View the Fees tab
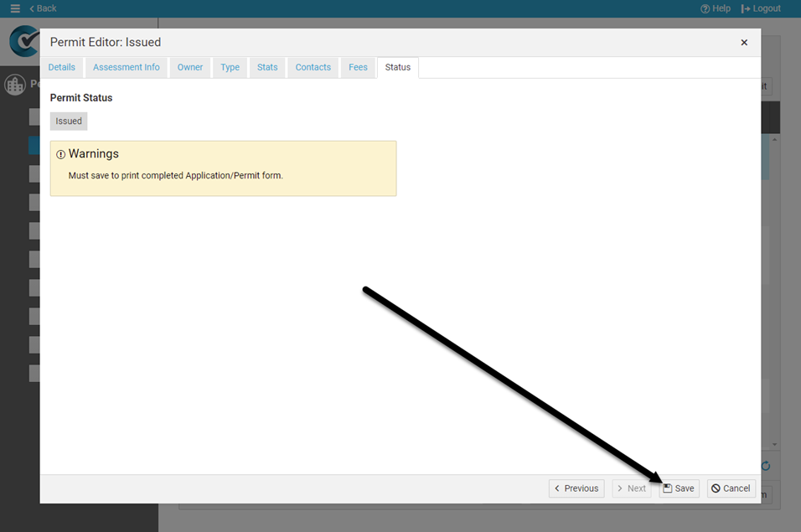This screenshot has height=532, width=801. [358, 67]
